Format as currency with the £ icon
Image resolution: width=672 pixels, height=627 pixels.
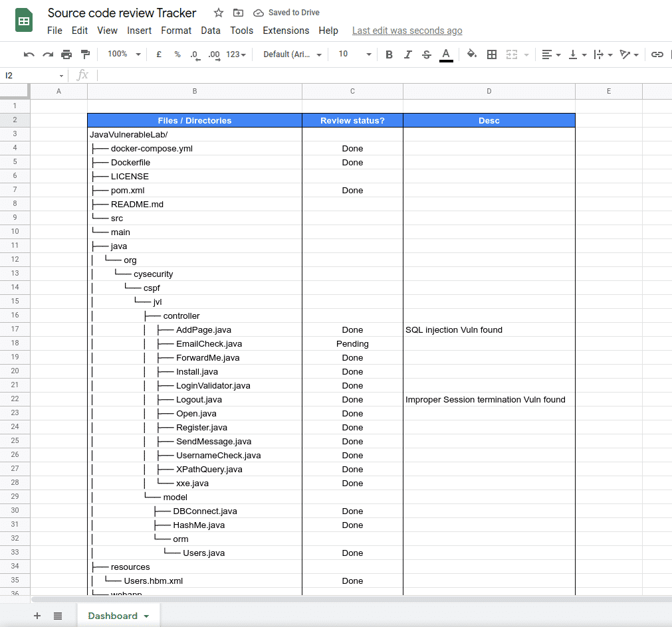[159, 54]
